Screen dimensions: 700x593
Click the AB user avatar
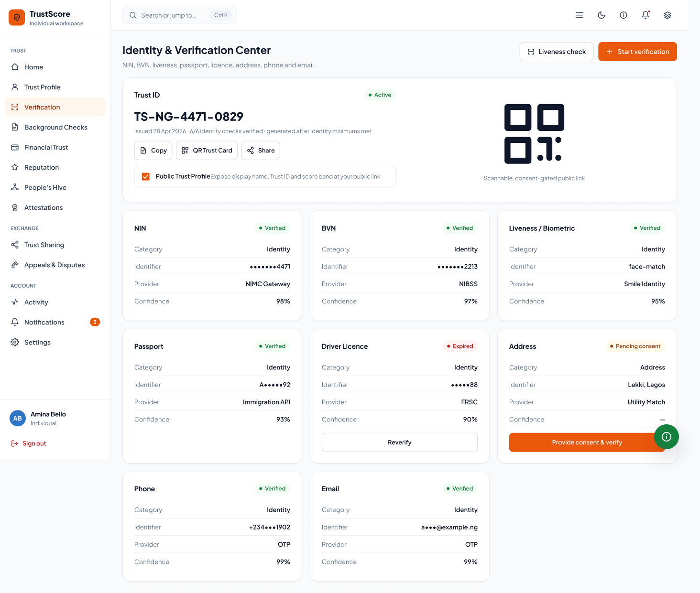(18, 418)
